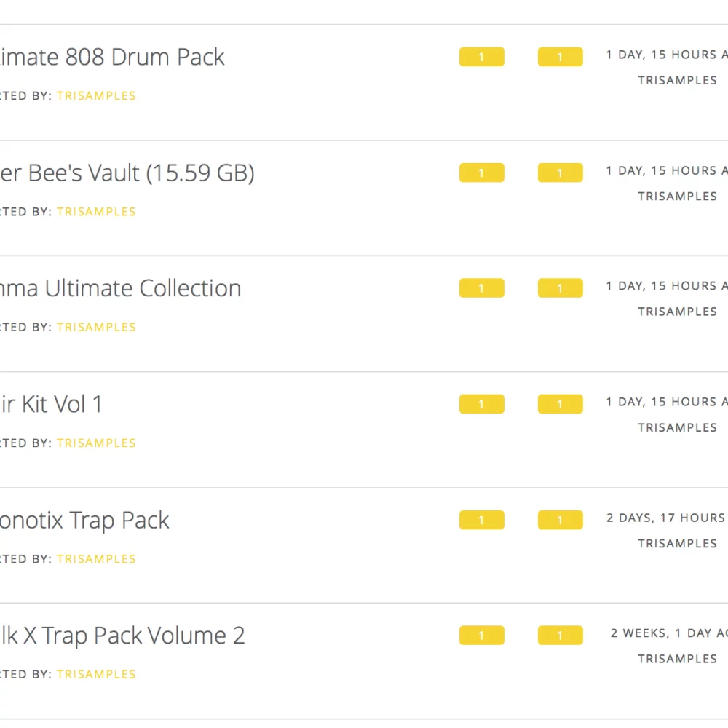Viewport: 728px width, 728px height.
Task: Click right yellow count badge in Kit Vol 1 row
Action: (x=560, y=404)
